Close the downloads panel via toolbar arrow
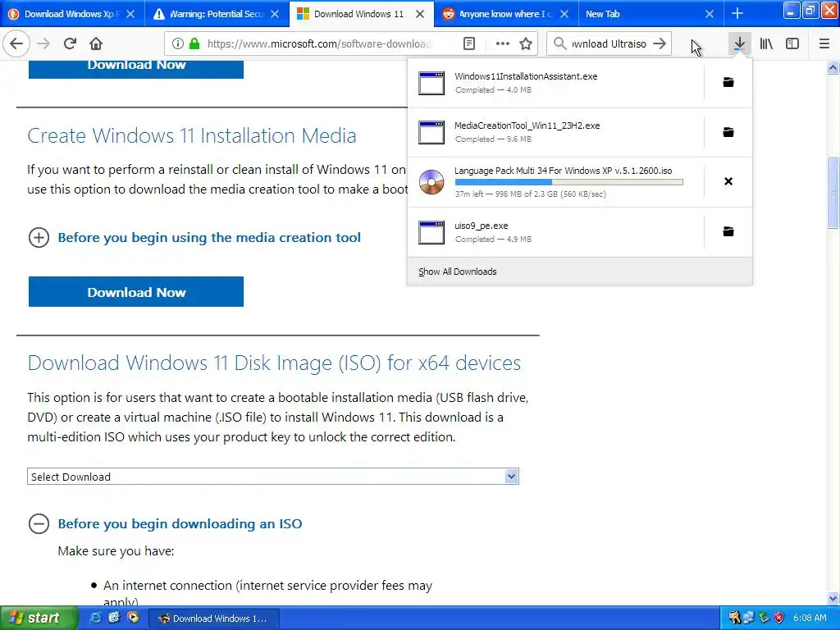The image size is (840, 630). (739, 43)
